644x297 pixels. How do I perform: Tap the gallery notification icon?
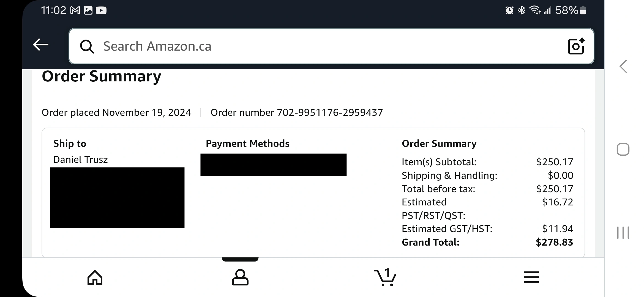tap(88, 10)
